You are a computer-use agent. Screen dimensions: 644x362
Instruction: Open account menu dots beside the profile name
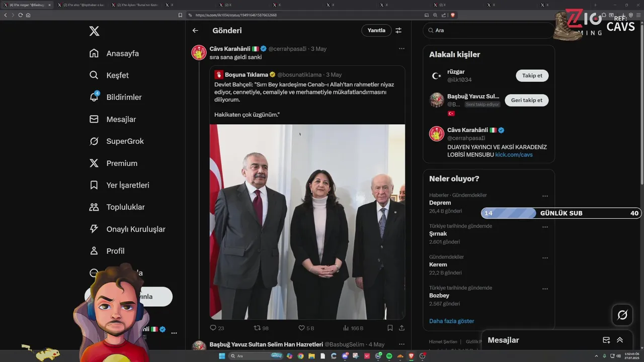point(174,333)
